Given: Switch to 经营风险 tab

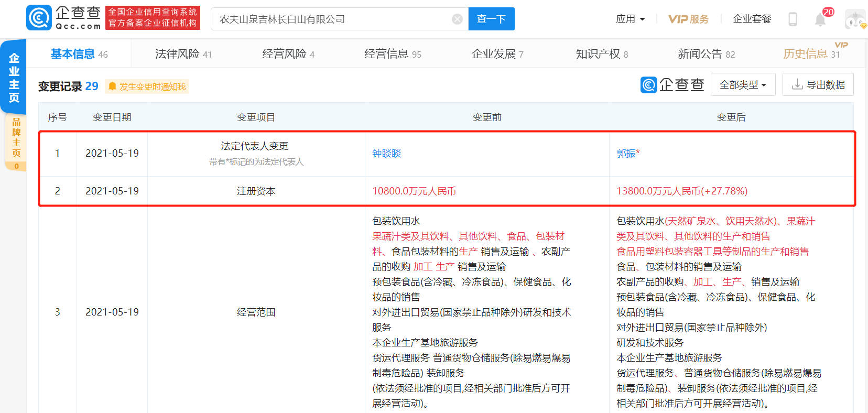Looking at the screenshot, I should [x=288, y=54].
